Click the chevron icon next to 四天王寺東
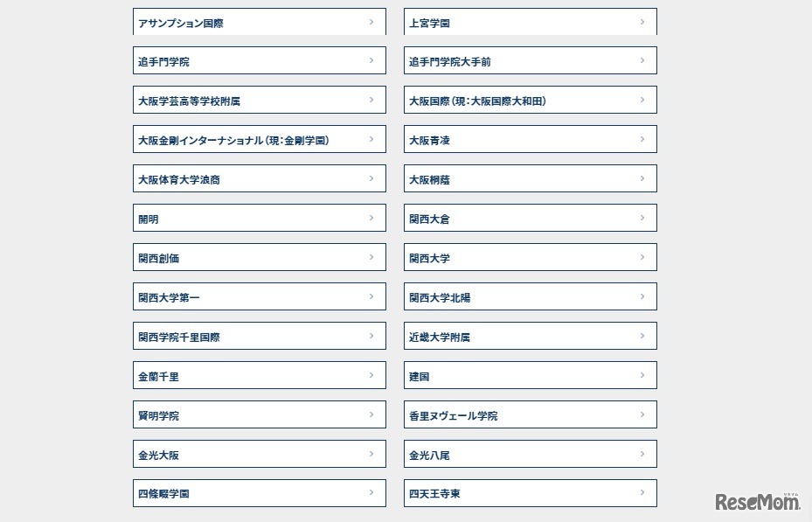This screenshot has height=522, width=812. coord(642,493)
